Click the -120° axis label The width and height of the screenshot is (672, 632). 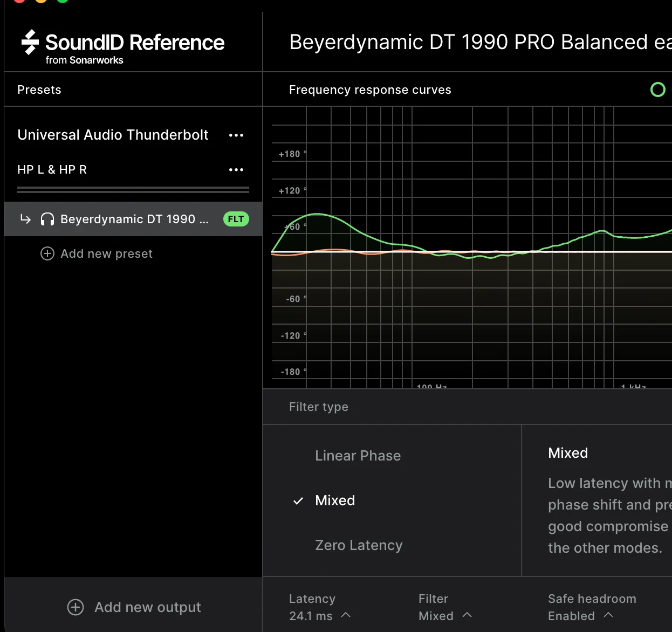[293, 336]
